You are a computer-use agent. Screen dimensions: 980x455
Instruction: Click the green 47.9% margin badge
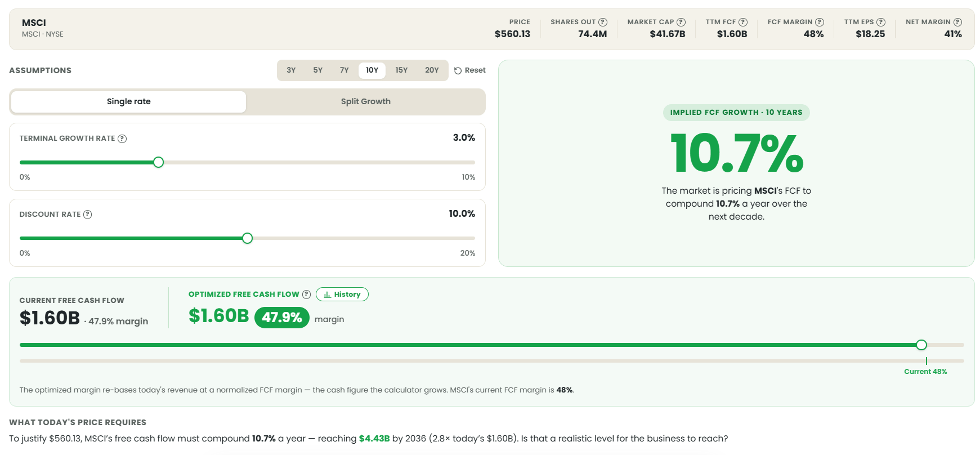click(x=282, y=318)
